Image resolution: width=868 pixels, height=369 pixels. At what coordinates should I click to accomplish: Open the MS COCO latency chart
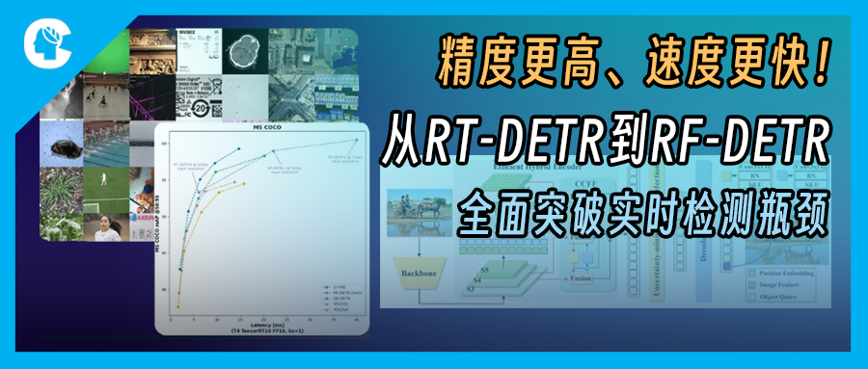pos(261,228)
